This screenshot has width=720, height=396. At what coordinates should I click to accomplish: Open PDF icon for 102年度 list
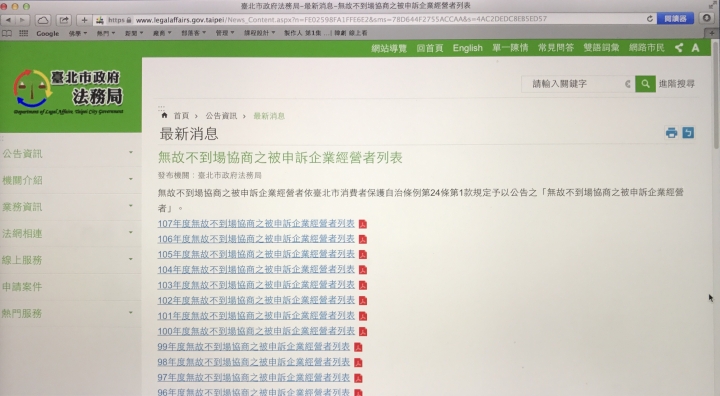pos(363,300)
